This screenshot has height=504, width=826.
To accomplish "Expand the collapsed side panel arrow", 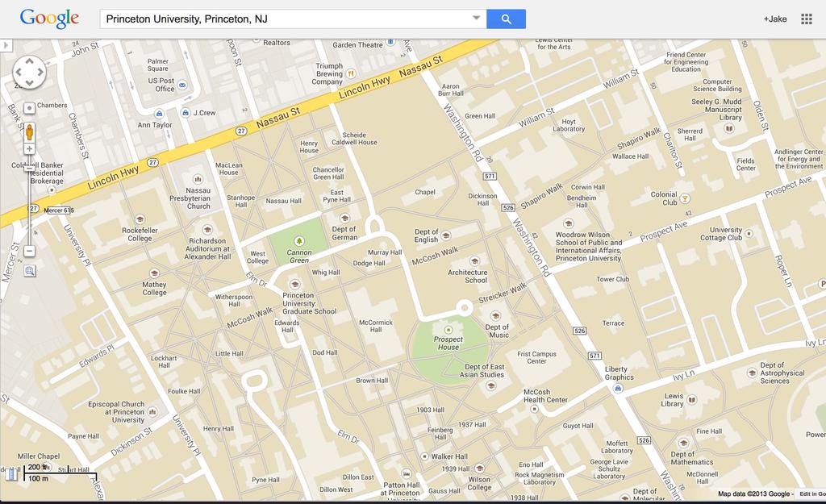I will (6, 45).
